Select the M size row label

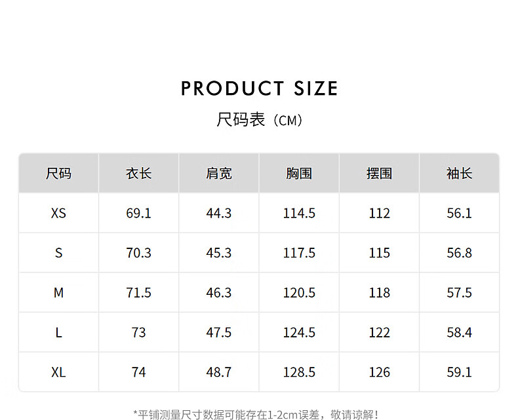pos(58,293)
